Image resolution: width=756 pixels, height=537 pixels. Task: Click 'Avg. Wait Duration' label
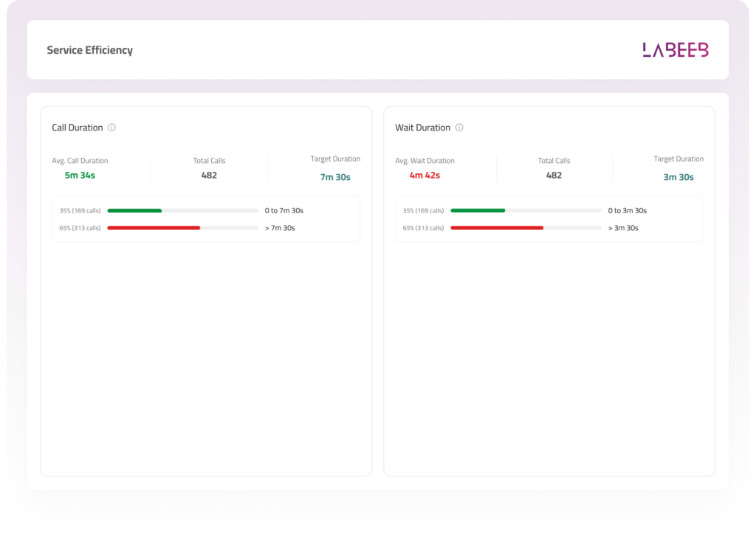click(425, 161)
